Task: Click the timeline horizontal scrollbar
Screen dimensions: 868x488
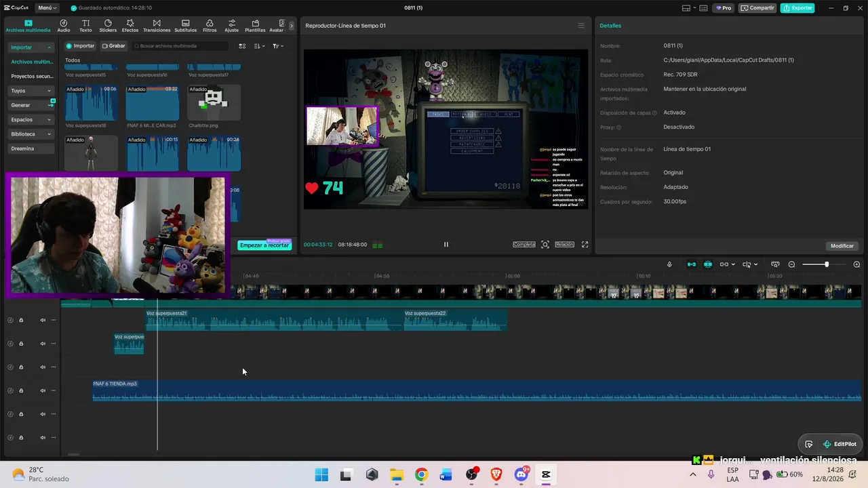Action: (x=73, y=455)
